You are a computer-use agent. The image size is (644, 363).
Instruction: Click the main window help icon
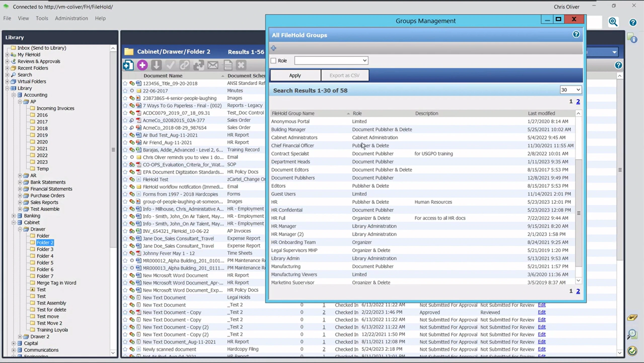click(633, 22)
